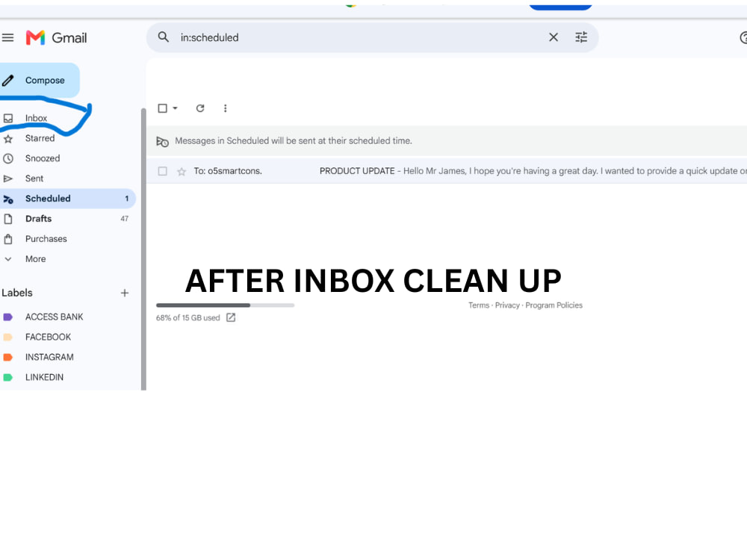
Task: Click the purple ACCESS BANK label color tag
Action: [7, 317]
